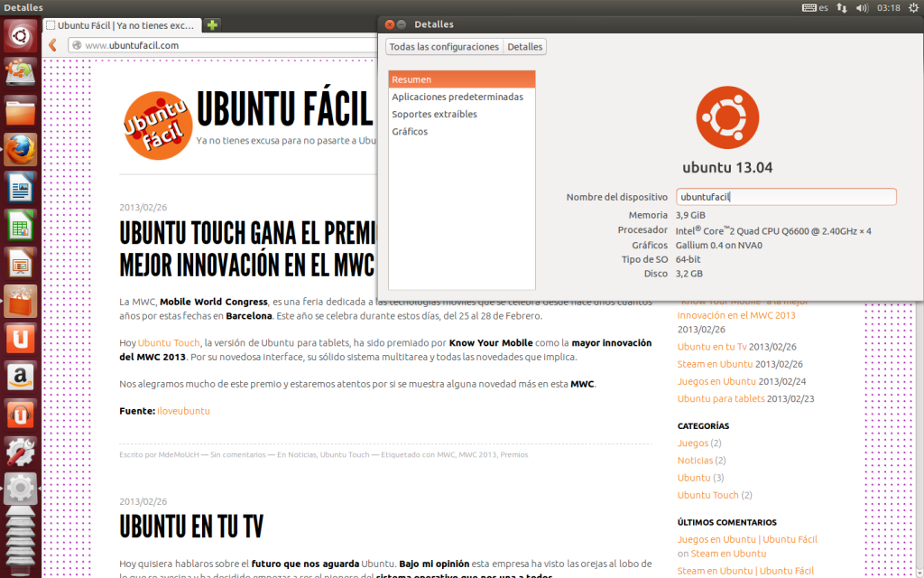
Task: Open Ubuntu One from launcher
Action: coord(21,340)
